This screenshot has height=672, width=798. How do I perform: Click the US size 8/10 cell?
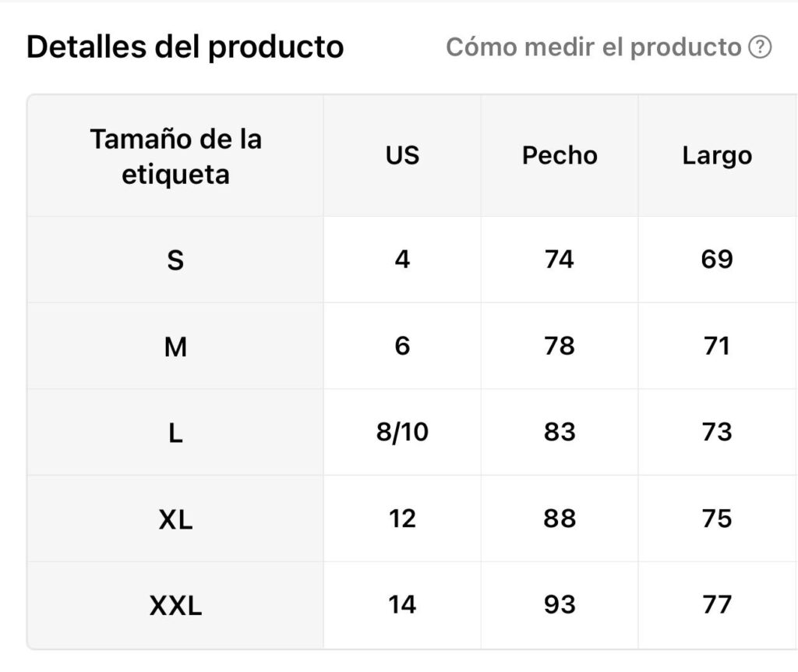pos(402,432)
